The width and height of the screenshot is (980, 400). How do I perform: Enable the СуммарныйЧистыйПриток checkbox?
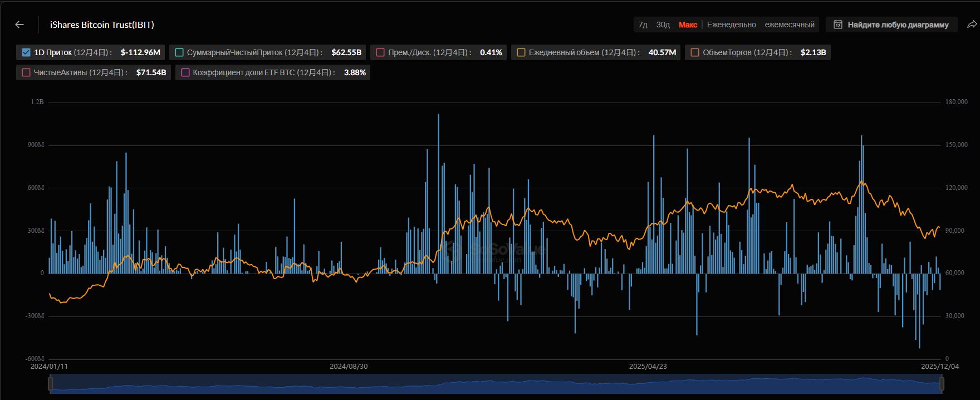[179, 52]
